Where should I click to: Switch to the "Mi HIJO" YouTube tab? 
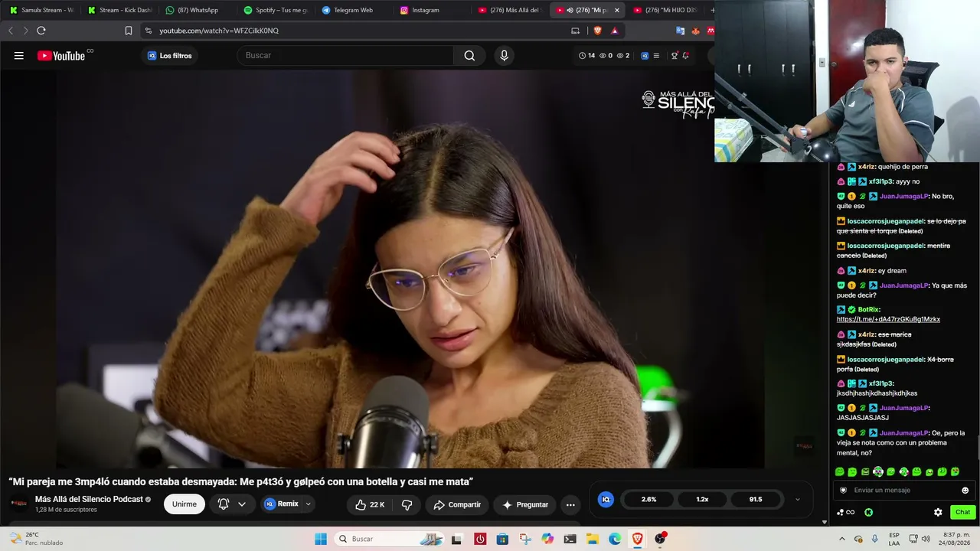pyautogui.click(x=666, y=10)
